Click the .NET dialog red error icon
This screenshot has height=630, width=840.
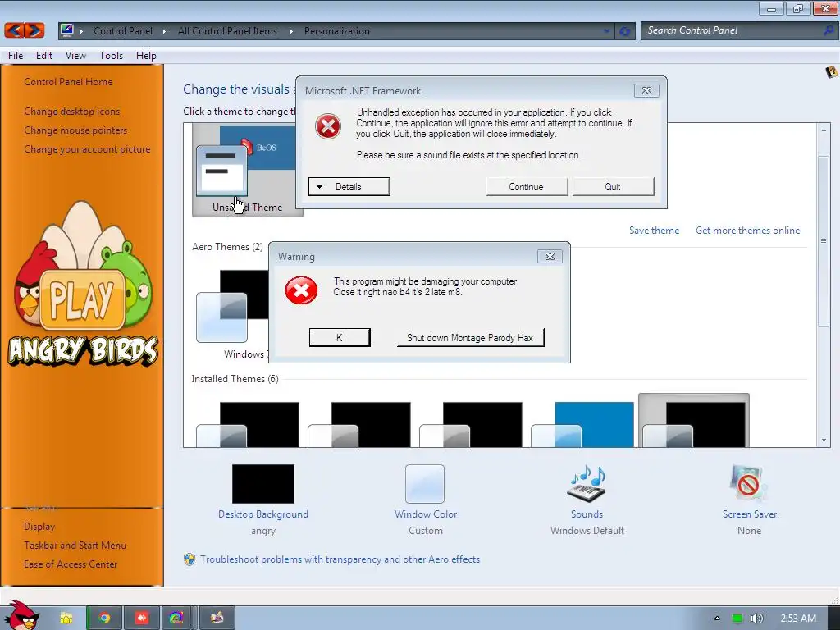pyautogui.click(x=328, y=127)
